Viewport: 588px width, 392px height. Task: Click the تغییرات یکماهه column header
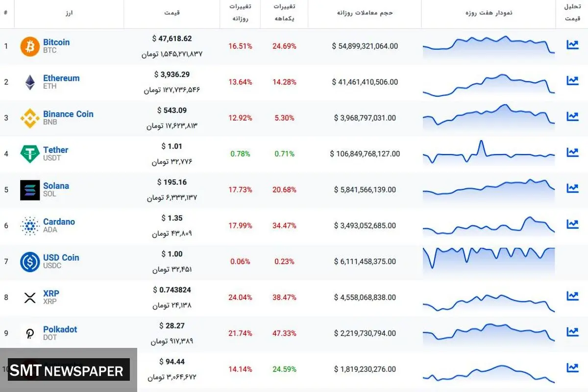(284, 13)
